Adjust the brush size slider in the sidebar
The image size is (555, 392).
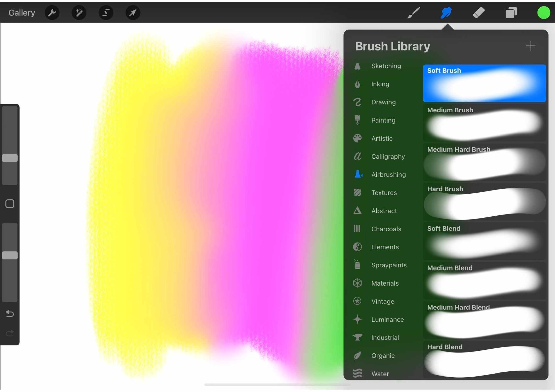10,158
